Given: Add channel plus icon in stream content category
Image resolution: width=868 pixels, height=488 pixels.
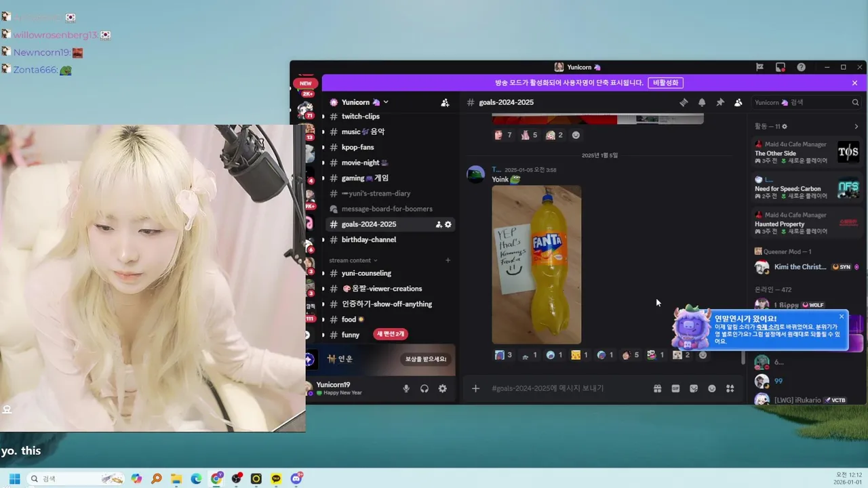Looking at the screenshot, I should pyautogui.click(x=448, y=260).
